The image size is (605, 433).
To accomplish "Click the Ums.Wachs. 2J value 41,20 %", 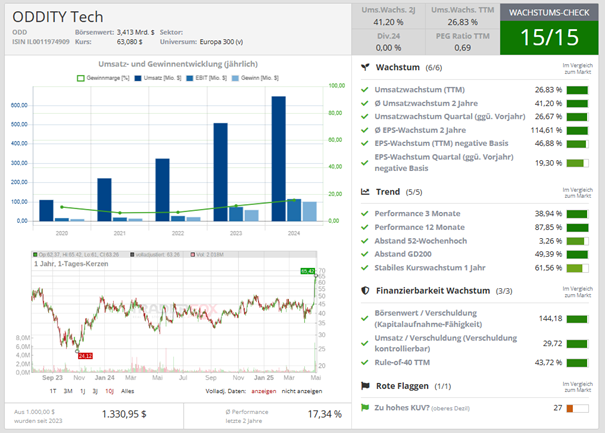I will tap(388, 22).
